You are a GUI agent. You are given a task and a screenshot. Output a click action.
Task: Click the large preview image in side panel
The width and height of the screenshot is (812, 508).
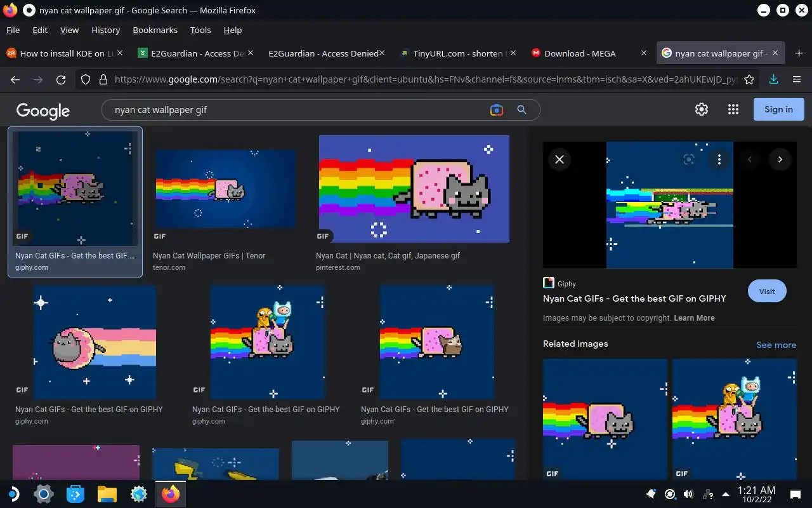(x=670, y=204)
